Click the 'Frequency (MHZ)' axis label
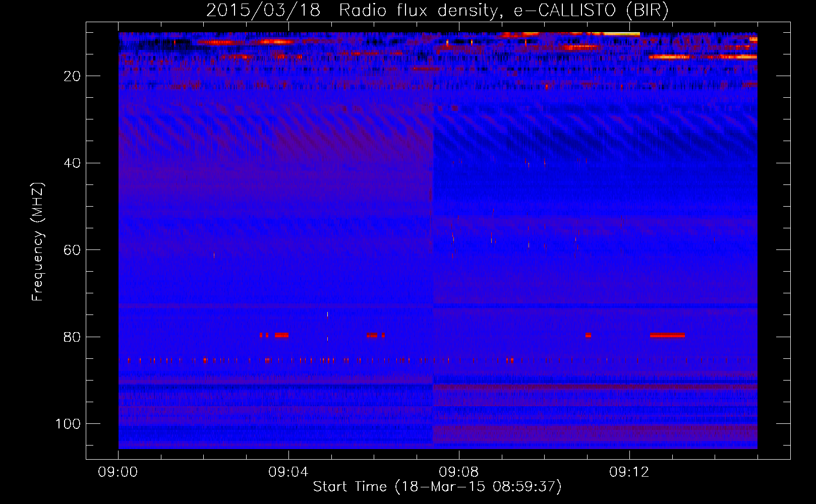 pyautogui.click(x=38, y=242)
